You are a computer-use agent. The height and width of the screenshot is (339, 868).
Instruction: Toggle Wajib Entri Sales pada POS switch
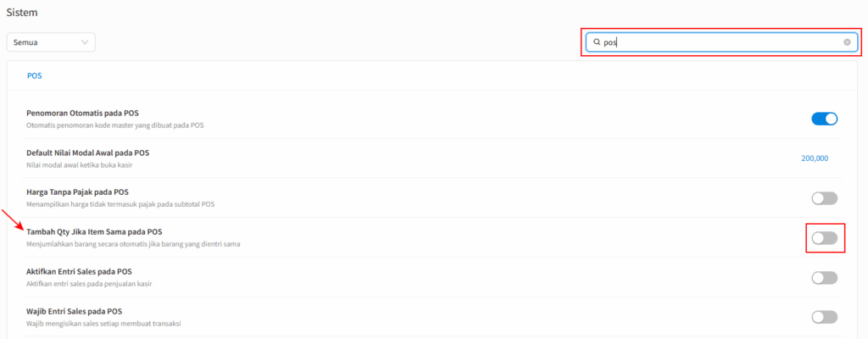tap(824, 317)
